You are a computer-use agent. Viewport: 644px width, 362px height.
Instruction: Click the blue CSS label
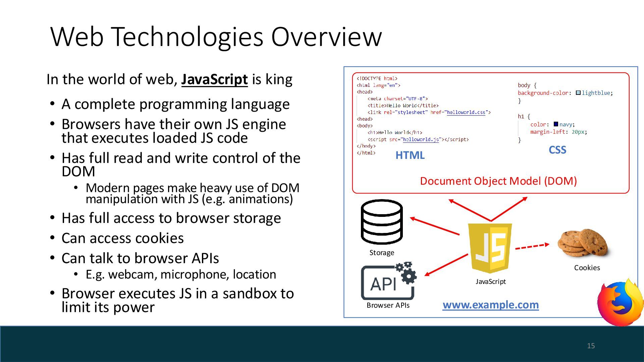click(557, 150)
